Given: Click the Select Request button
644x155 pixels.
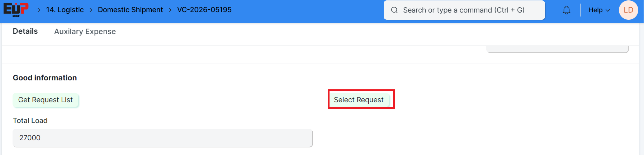Looking at the screenshot, I should click(x=359, y=100).
